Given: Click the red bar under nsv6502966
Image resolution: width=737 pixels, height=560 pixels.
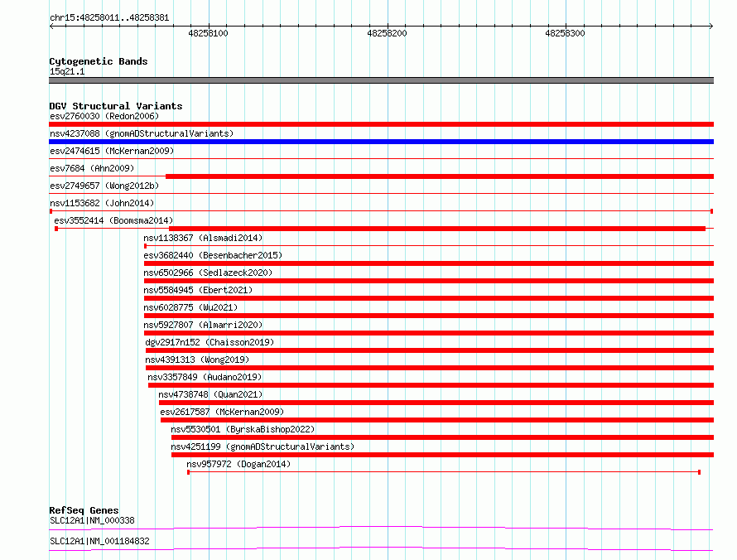Looking at the screenshot, I should tap(429, 281).
